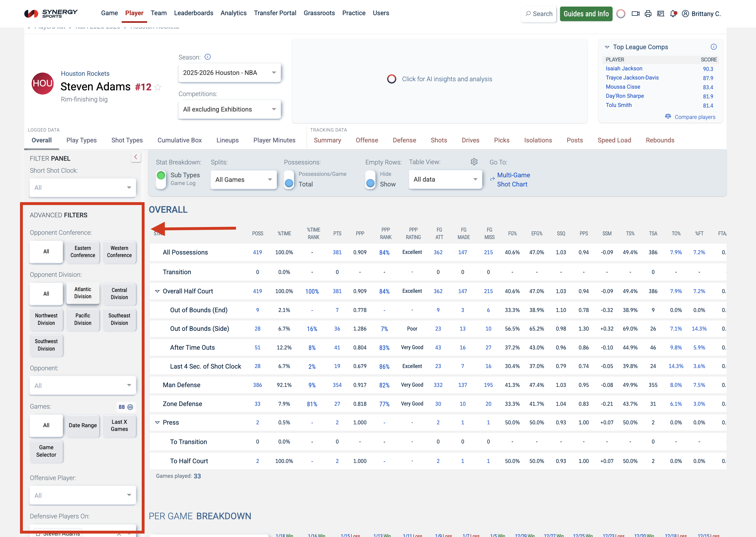Viewport: 756px width, 537px height.
Task: Switch to the Cumulative Box tab
Action: point(179,140)
